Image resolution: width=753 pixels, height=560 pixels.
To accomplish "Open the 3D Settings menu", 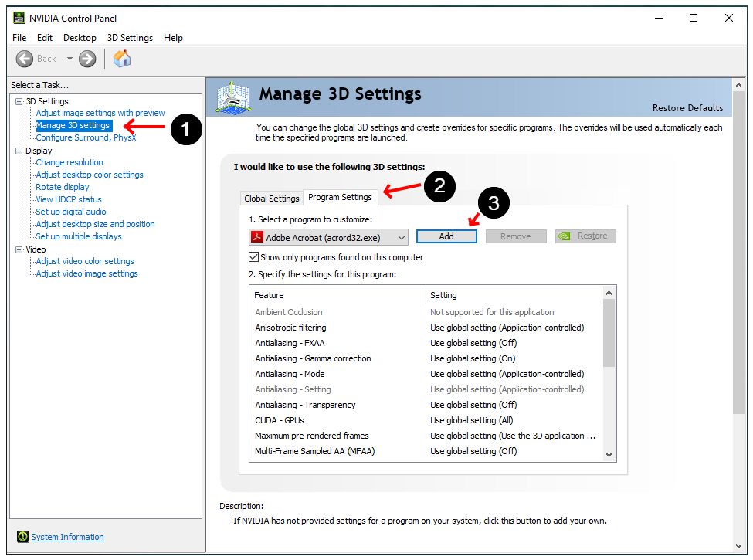I will pyautogui.click(x=130, y=38).
